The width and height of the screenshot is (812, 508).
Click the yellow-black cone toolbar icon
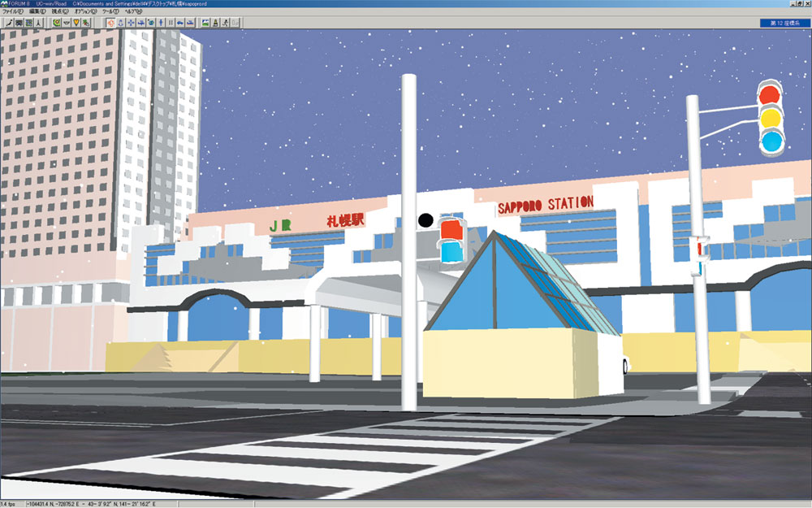point(215,23)
